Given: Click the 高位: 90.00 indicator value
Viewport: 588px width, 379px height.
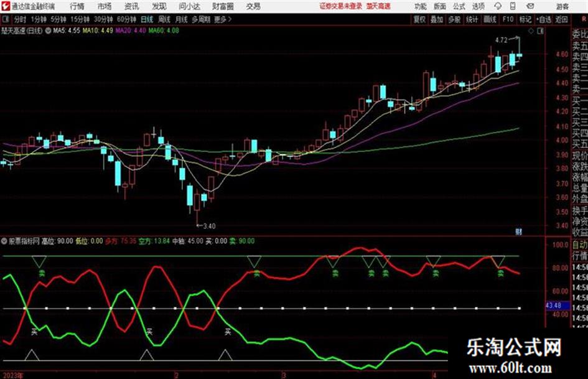Looking at the screenshot, I should [x=57, y=241].
